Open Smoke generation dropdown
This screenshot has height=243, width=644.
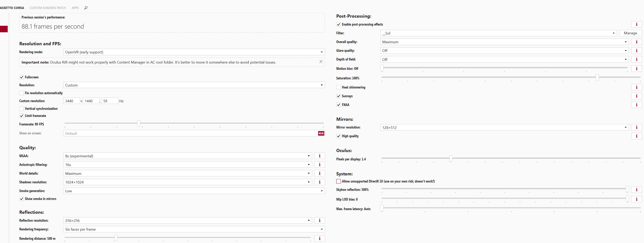pyautogui.click(x=194, y=191)
